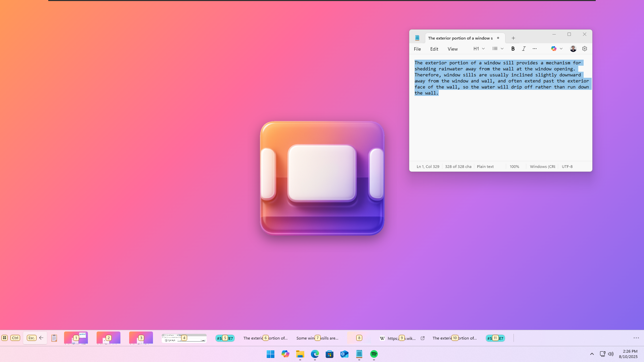Viewport: 644px width, 362px height.
Task: Open the list formatting dropdown
Action: (497, 49)
